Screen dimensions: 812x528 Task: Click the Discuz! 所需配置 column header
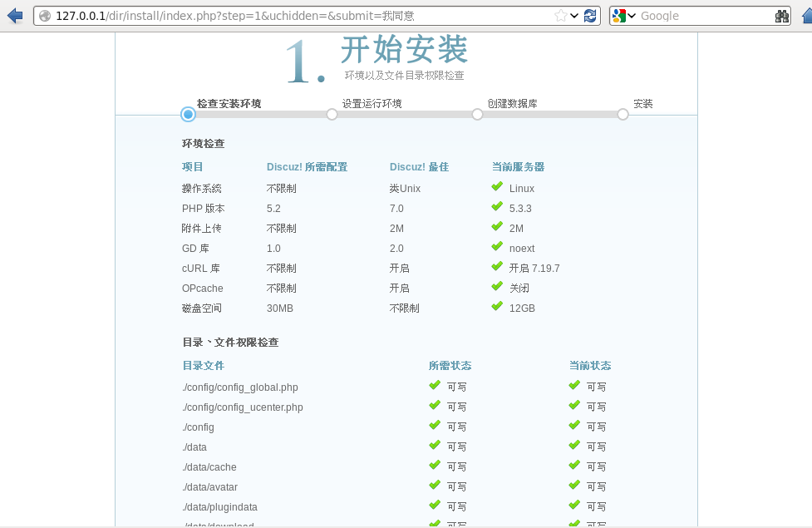coord(307,167)
